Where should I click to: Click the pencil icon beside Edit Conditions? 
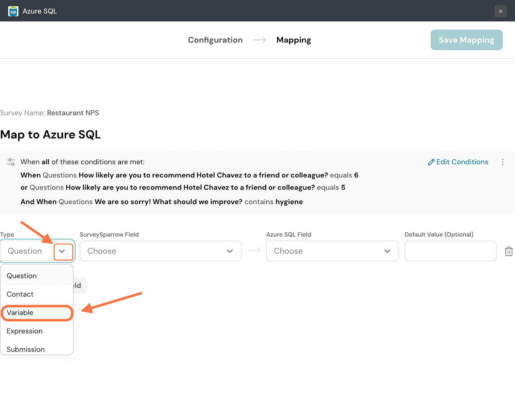click(x=431, y=162)
